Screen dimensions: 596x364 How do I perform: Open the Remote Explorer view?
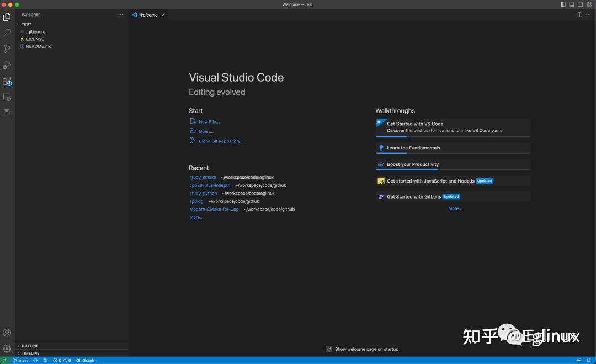7,97
